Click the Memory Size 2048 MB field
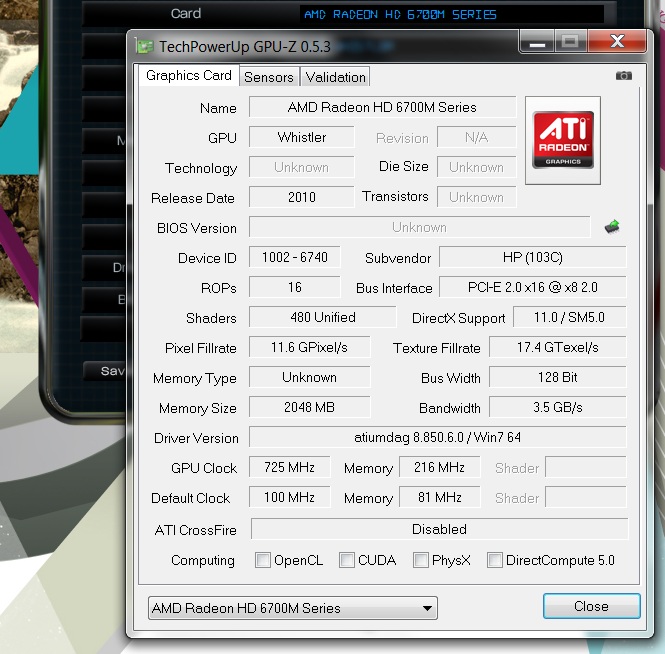 (x=309, y=407)
